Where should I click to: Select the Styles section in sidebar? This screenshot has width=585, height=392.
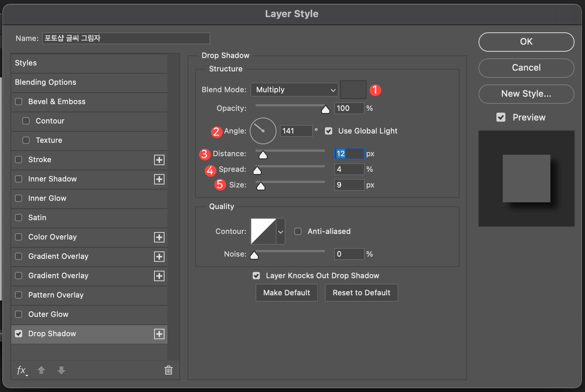[x=89, y=63]
